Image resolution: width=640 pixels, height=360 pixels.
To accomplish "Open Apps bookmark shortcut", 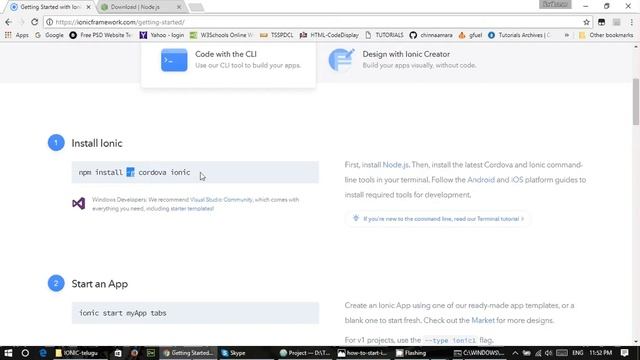I will pos(17,35).
